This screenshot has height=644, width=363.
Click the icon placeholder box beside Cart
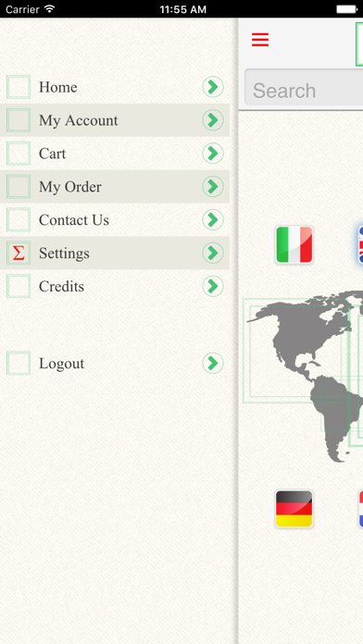19,154
